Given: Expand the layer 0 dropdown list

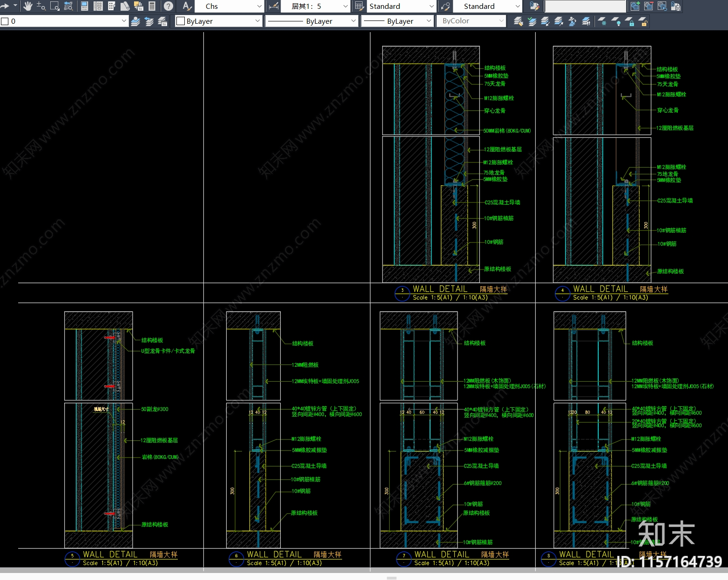Looking at the screenshot, I should click(x=123, y=21).
